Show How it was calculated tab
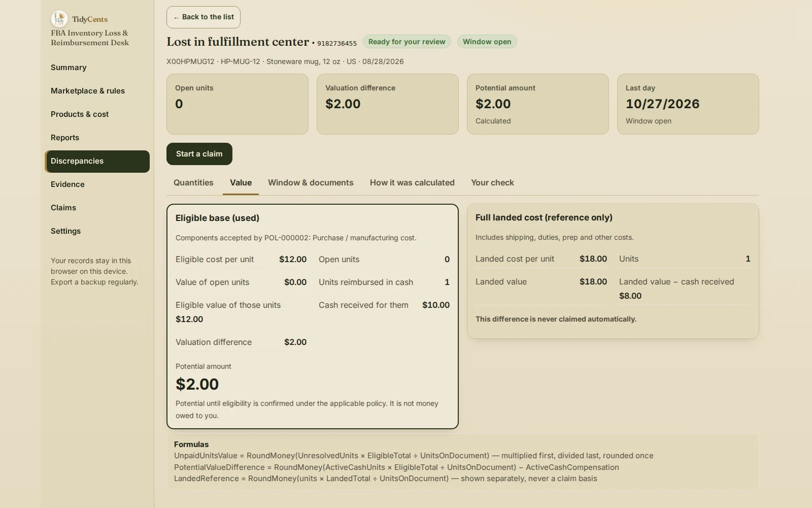This screenshot has width=812, height=508. pos(412,183)
